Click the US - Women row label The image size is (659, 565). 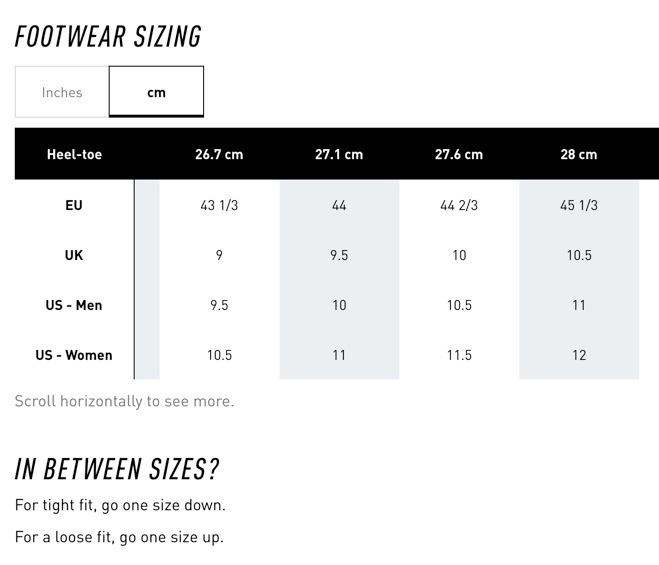point(74,355)
